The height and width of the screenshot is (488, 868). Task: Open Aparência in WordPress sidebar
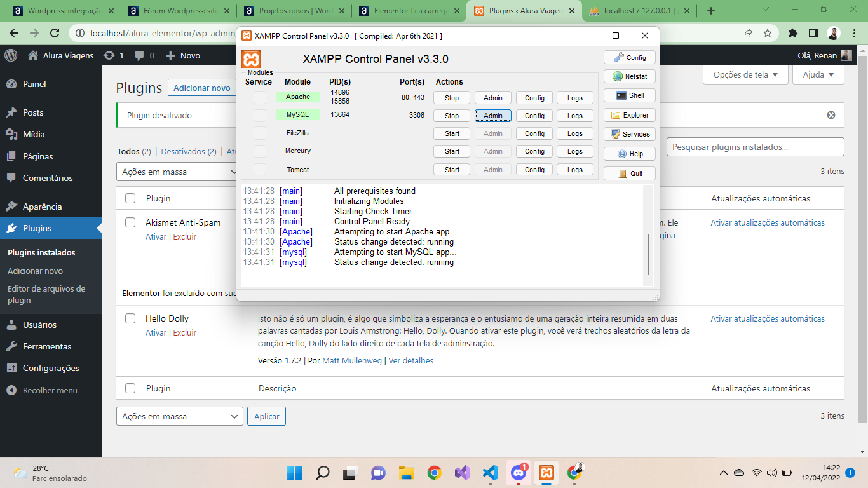tap(42, 207)
